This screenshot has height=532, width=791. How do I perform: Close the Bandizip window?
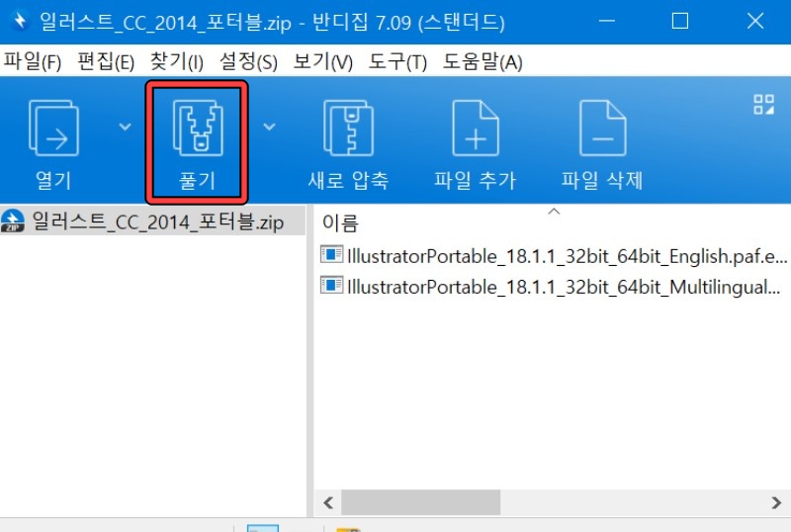pyautogui.click(x=755, y=21)
